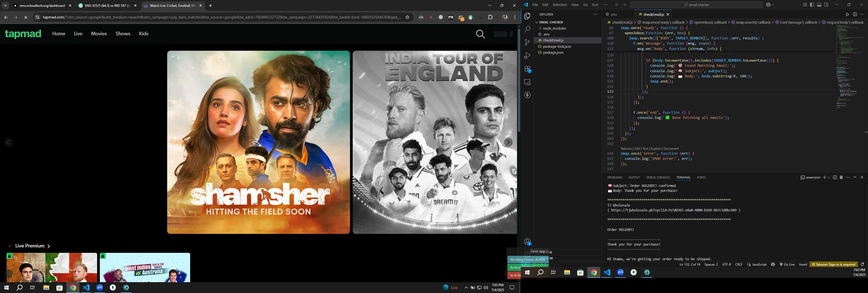This screenshot has width=868, height=293.
Task: Open the Extensions view in VS Code
Action: tap(527, 69)
